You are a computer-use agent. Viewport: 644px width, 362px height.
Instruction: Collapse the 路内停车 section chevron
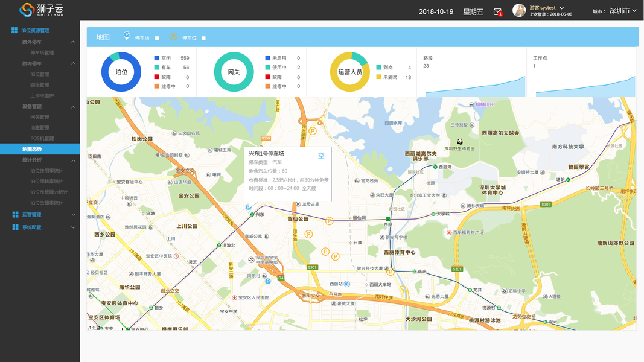point(73,63)
